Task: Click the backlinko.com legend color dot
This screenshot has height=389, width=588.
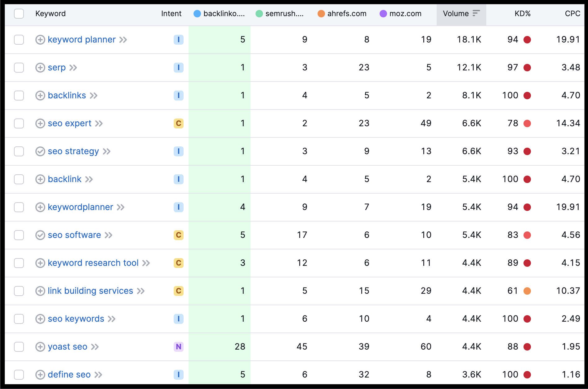Action: pyautogui.click(x=197, y=13)
